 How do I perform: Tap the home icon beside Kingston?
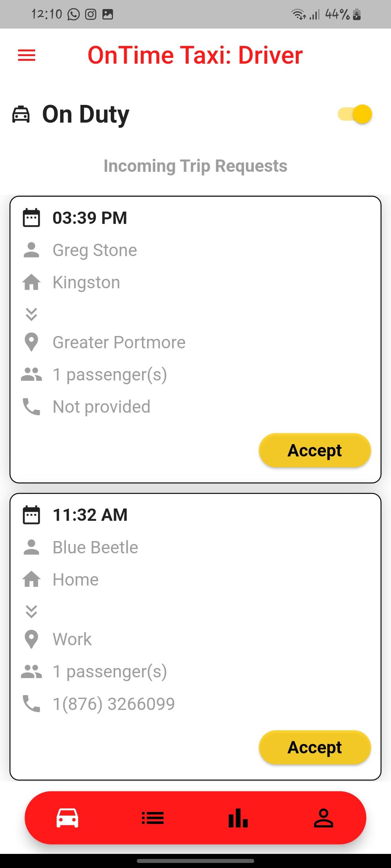pos(31,282)
